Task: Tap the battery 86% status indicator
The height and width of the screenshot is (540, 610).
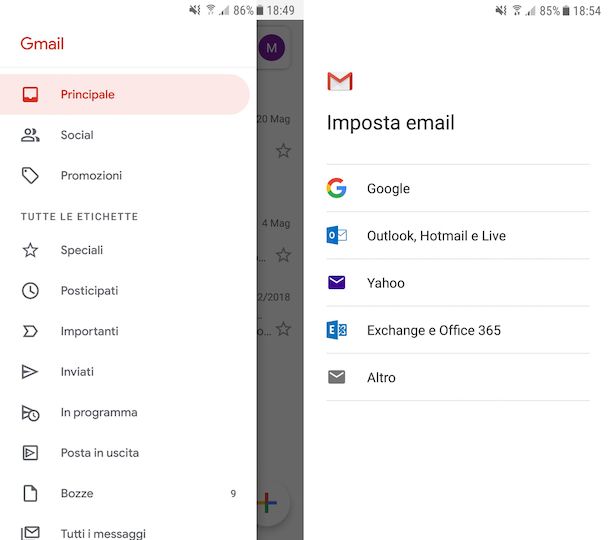Action: (x=248, y=11)
